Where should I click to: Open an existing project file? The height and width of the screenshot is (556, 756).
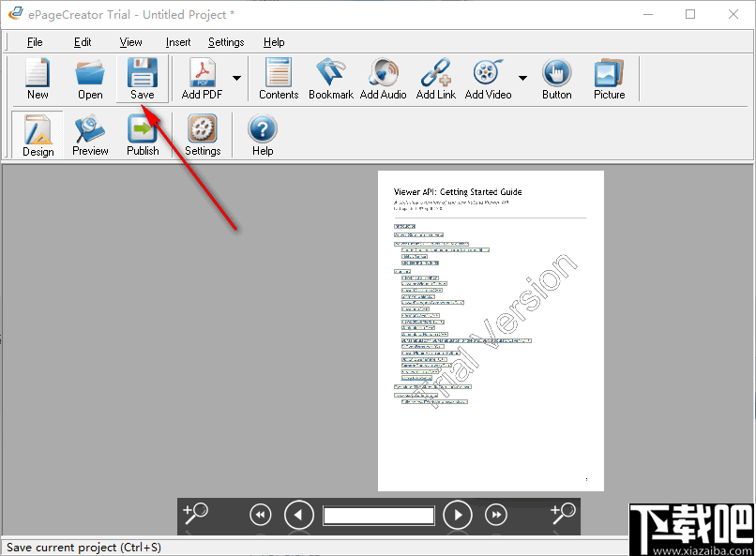pyautogui.click(x=90, y=79)
